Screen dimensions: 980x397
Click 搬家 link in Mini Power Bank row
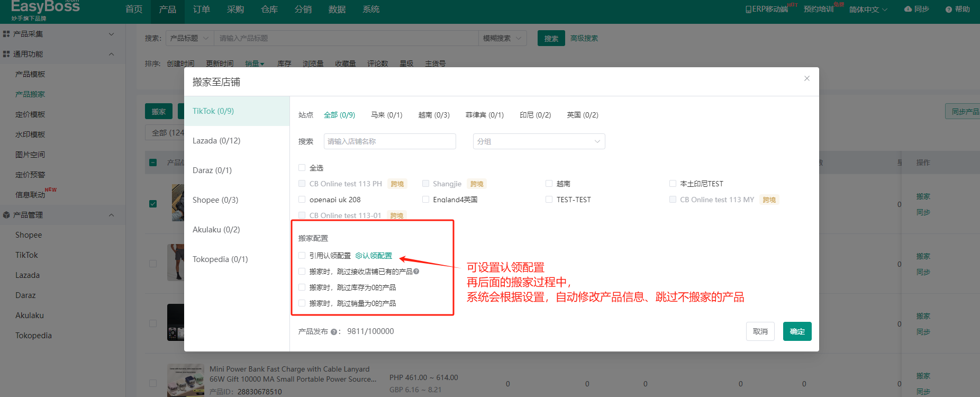pos(923,376)
